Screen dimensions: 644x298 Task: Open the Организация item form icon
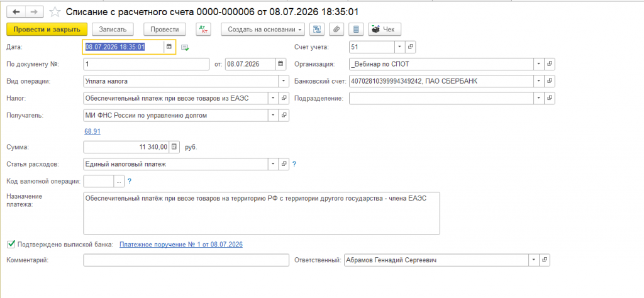tap(550, 64)
